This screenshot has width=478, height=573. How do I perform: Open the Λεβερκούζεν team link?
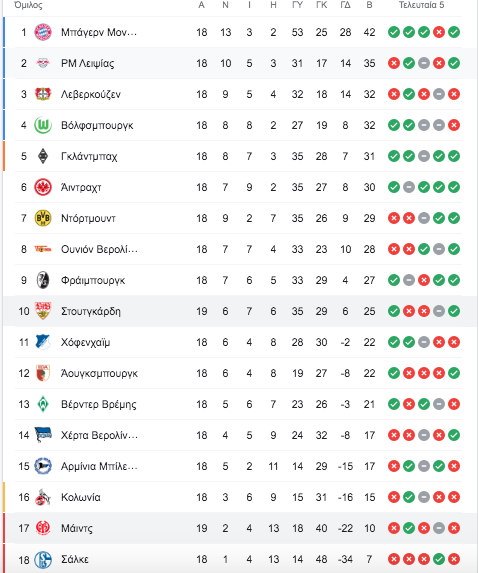coord(91,94)
